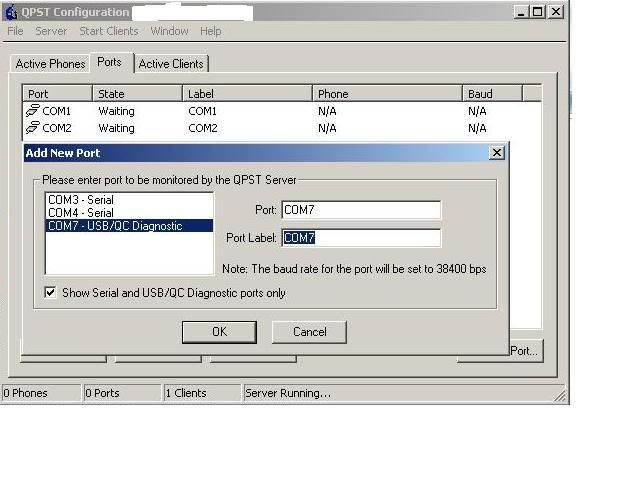Select the Ports tab

(x=109, y=62)
